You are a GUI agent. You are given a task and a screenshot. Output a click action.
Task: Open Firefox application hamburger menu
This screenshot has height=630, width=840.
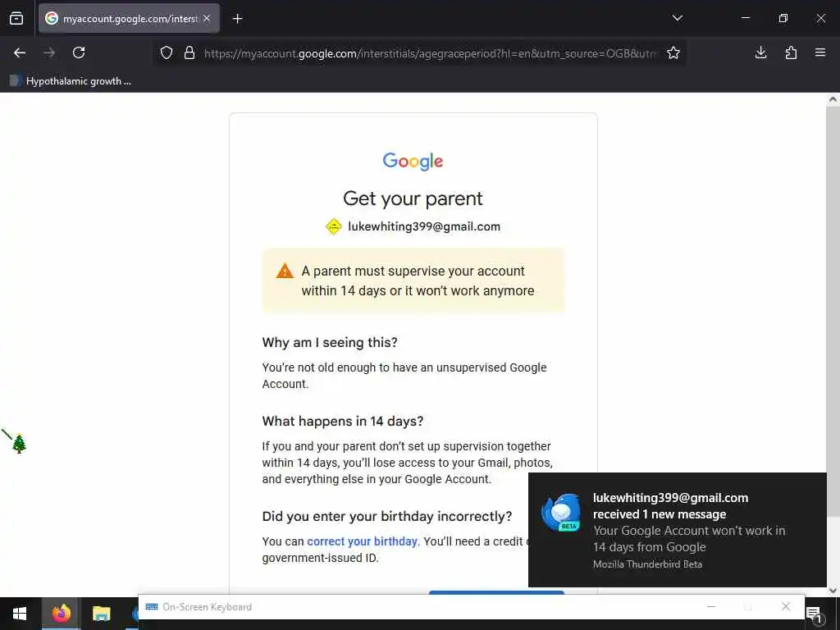coord(820,52)
